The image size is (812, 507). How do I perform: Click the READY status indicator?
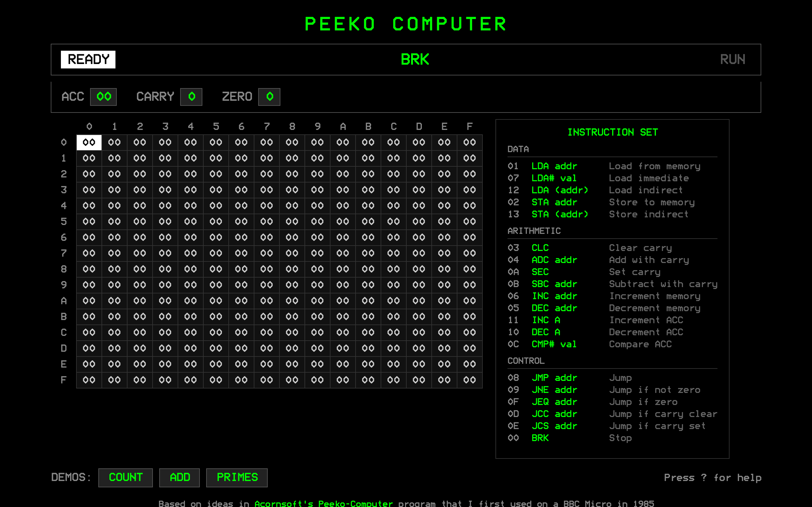click(x=88, y=59)
